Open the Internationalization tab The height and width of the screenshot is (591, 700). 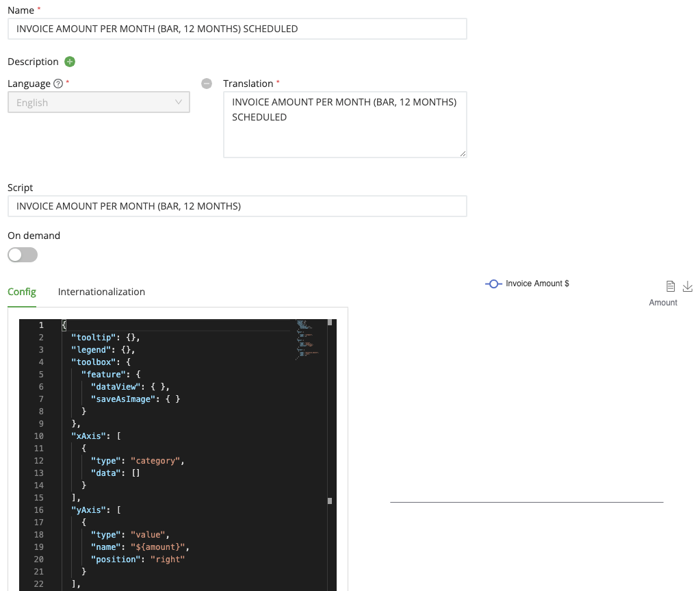coord(101,292)
